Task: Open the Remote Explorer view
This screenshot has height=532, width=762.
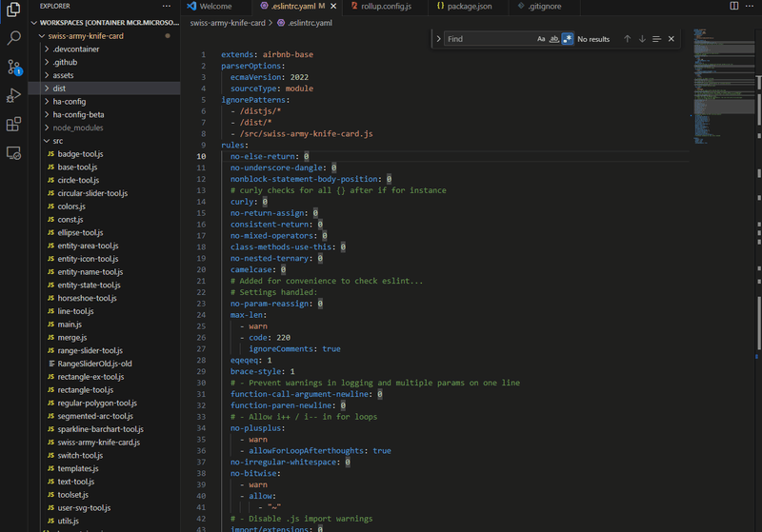Action: [13, 153]
